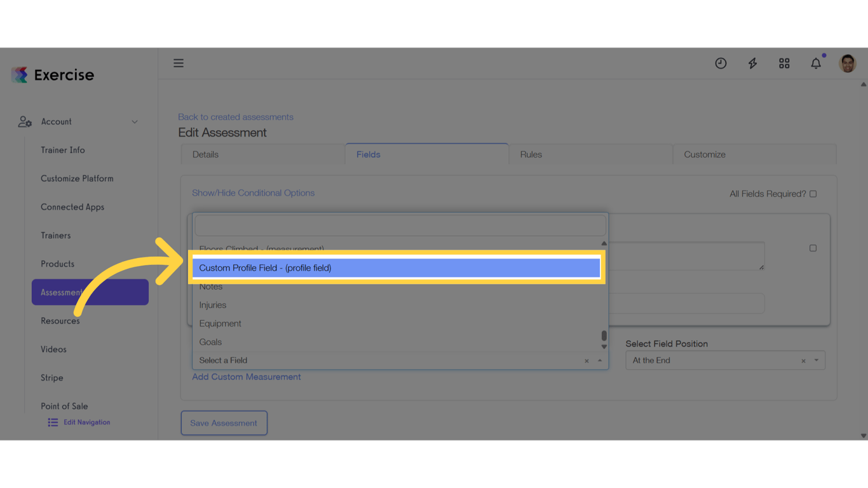The height and width of the screenshot is (488, 868).
Task: Click the Exercise logo icon
Action: 20,74
